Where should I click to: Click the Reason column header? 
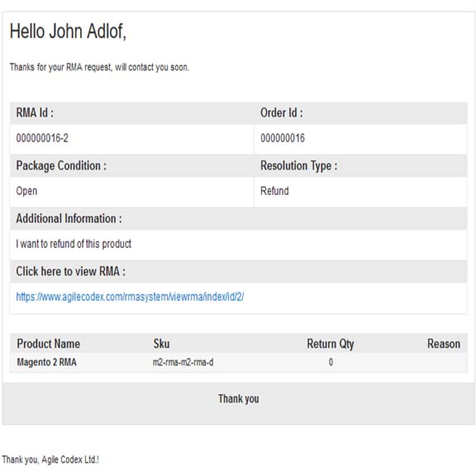[444, 344]
